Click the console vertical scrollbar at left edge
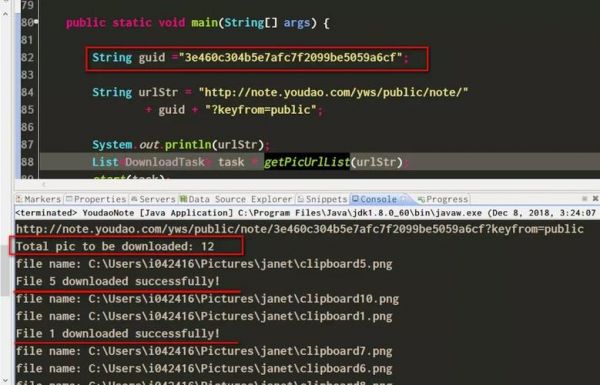This screenshot has height=385, width=600. coord(5,270)
